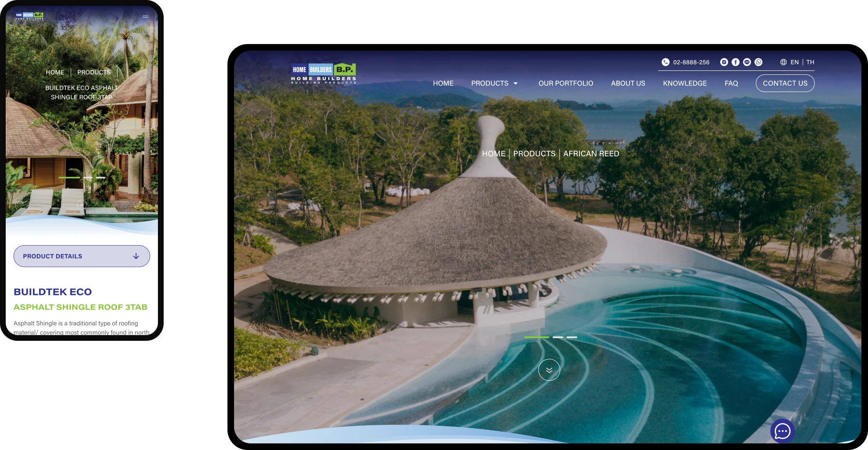The height and width of the screenshot is (450, 868).
Task: Select the second mobile slide indicator
Action: point(88,177)
